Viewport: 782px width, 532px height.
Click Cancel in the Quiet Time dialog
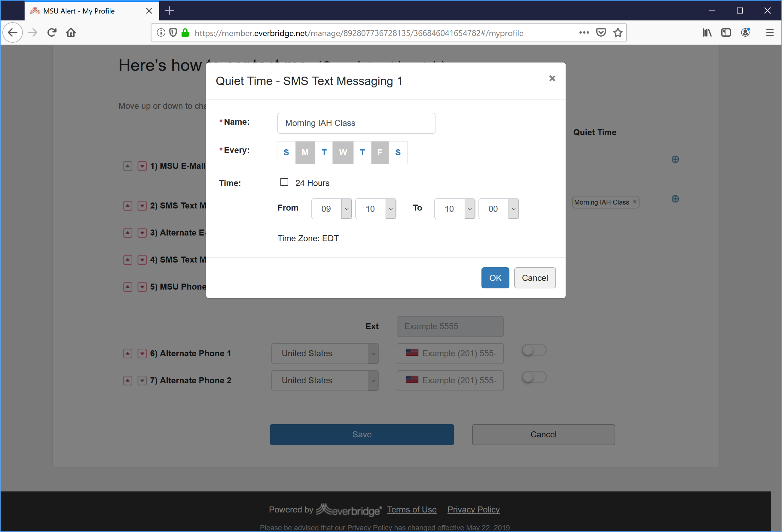tap(535, 278)
